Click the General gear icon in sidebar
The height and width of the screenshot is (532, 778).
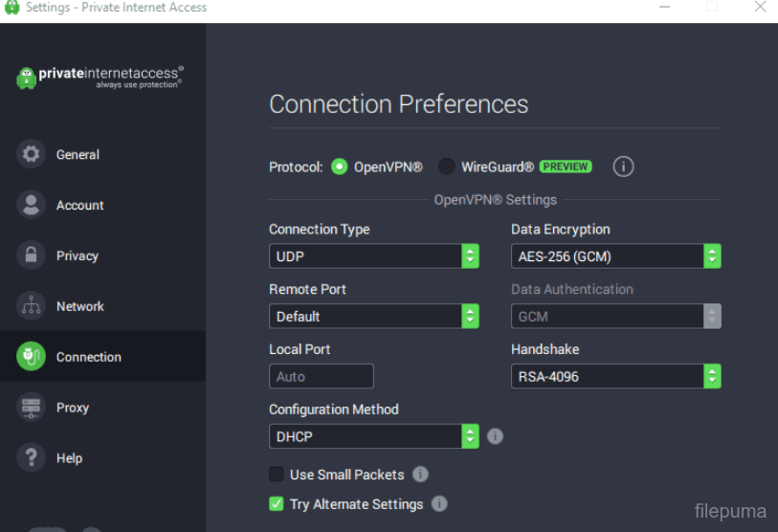coord(32,154)
